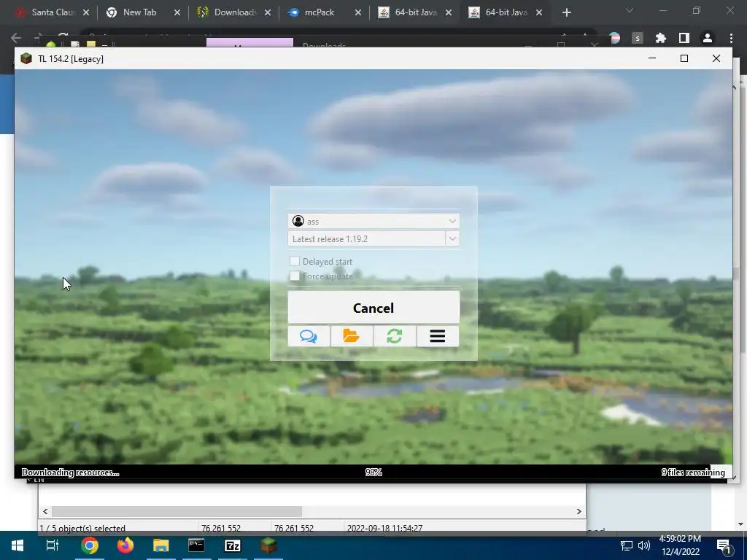Click '1 / 5 object(s) selected' status text
747x560 pixels.
tap(82, 528)
